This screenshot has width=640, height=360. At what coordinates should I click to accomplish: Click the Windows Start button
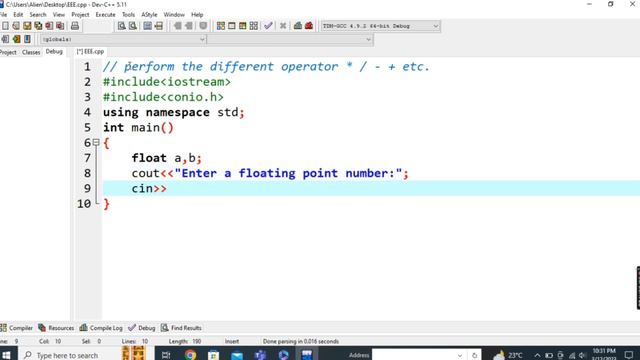[7, 355]
